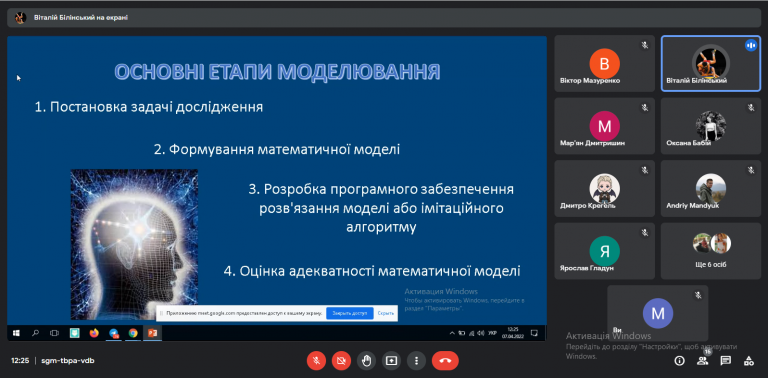The width and height of the screenshot is (768, 378).
Task: Toggle the microphone mute button
Action: point(316,361)
